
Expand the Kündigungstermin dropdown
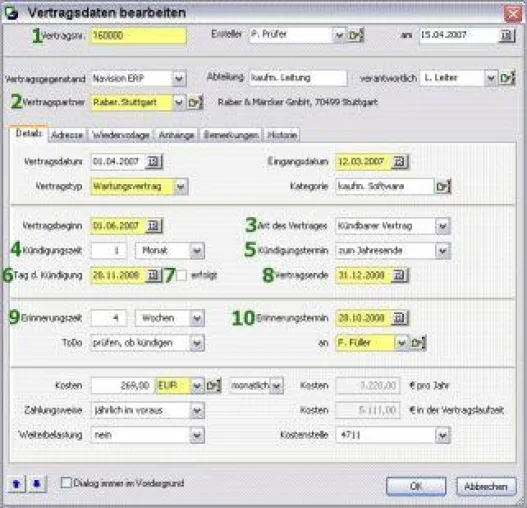pos(443,251)
